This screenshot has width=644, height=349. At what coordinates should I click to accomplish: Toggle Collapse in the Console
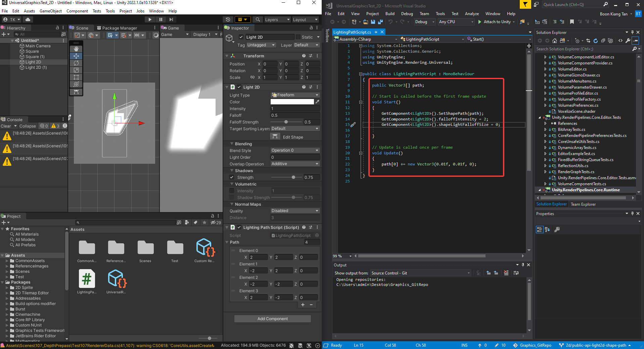[x=28, y=126]
